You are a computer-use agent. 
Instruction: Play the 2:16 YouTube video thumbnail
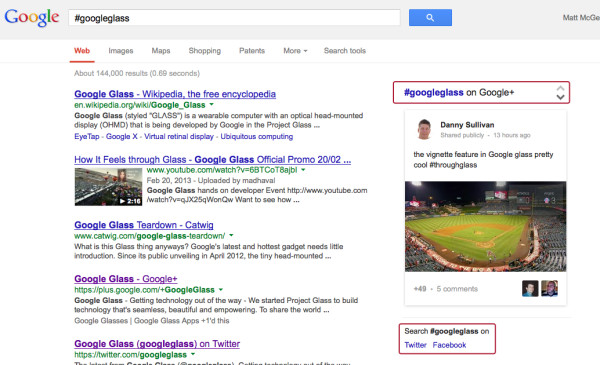pos(108,187)
